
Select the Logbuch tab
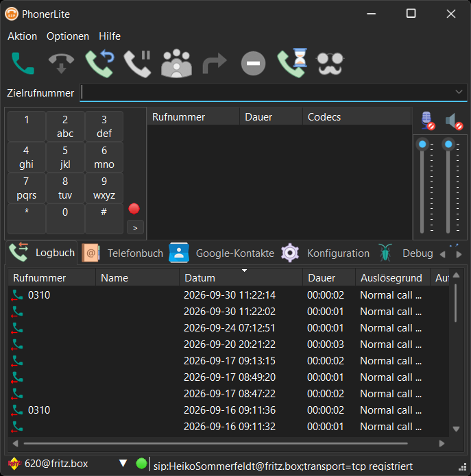pyautogui.click(x=41, y=253)
